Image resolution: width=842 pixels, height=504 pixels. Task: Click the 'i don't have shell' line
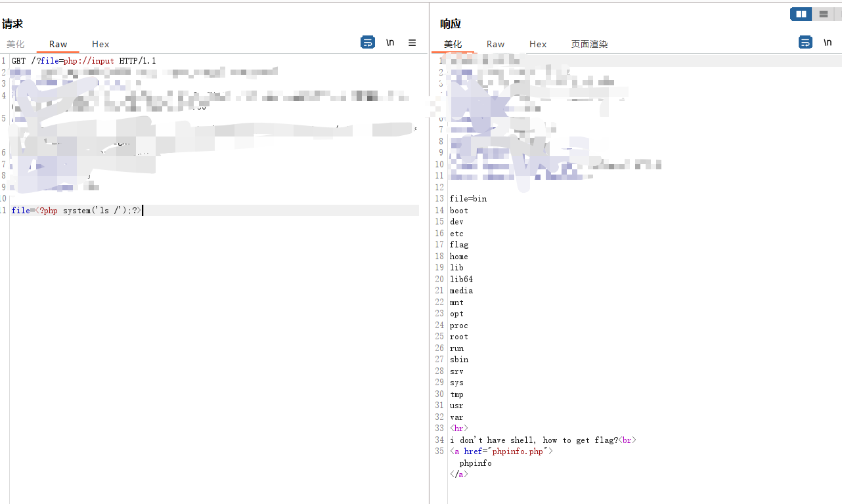543,440
